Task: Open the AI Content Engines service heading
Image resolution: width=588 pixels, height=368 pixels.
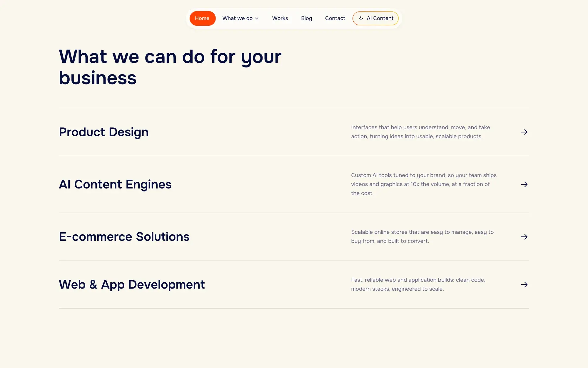Action: 115,184
